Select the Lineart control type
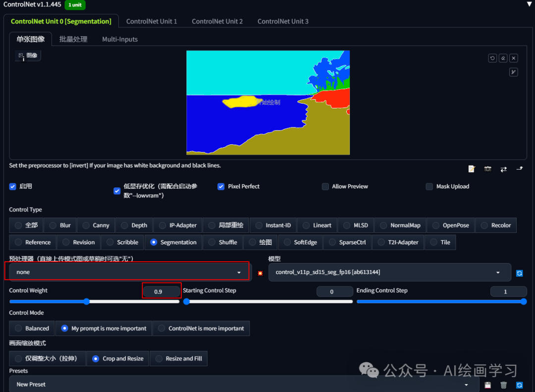 [x=317, y=225]
